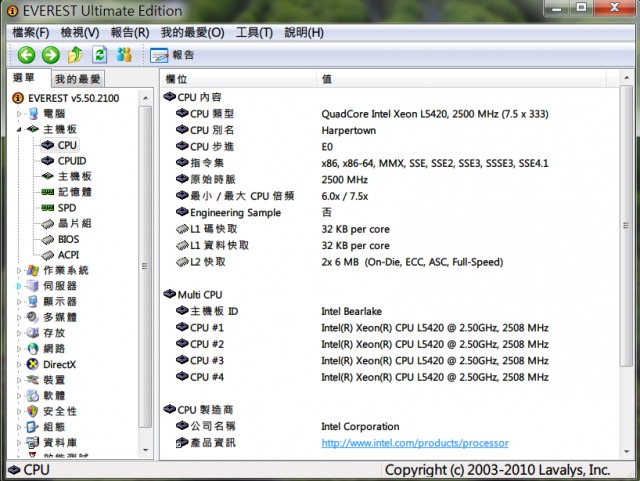
Task: Refresh the page with refresh icon
Action: pyautogui.click(x=100, y=55)
